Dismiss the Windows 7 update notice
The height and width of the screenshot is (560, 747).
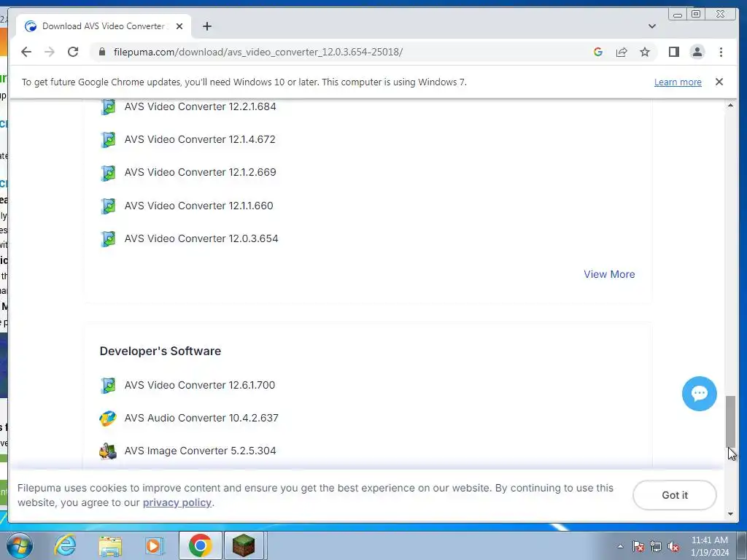point(719,82)
